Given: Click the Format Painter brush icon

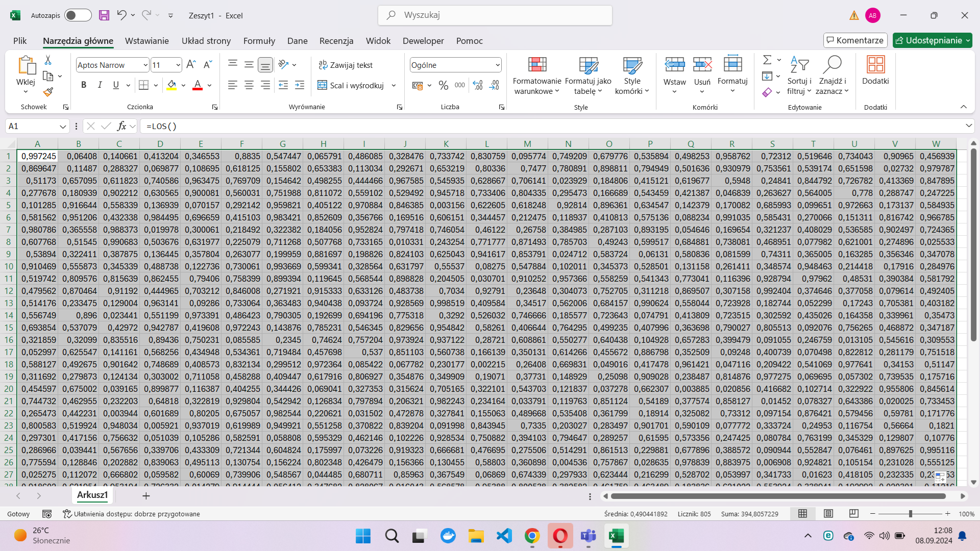Looking at the screenshot, I should [48, 92].
